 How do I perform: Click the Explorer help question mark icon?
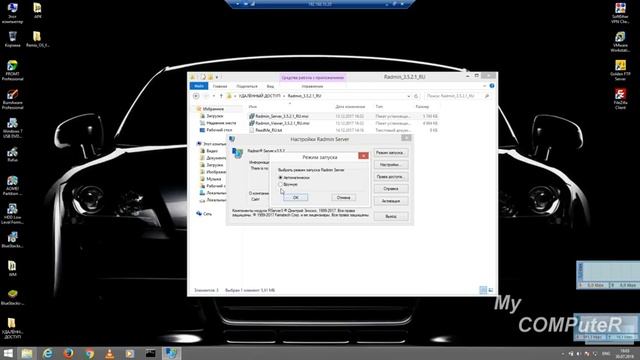pos(492,86)
